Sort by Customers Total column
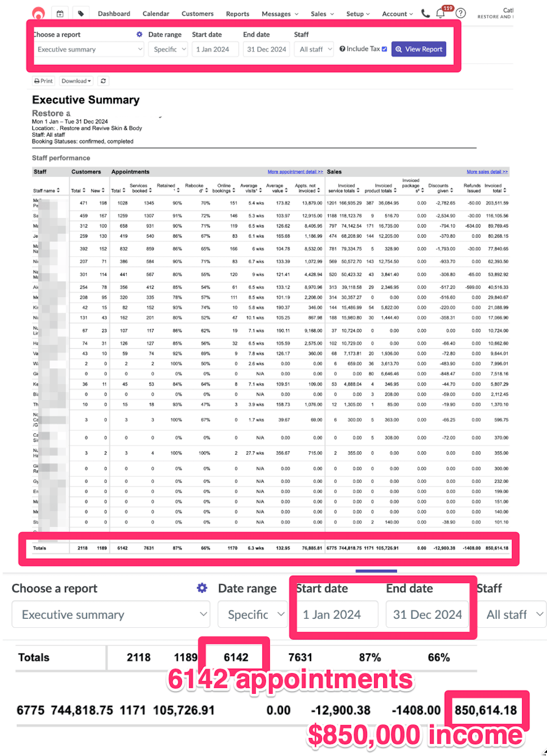 [x=79, y=190]
